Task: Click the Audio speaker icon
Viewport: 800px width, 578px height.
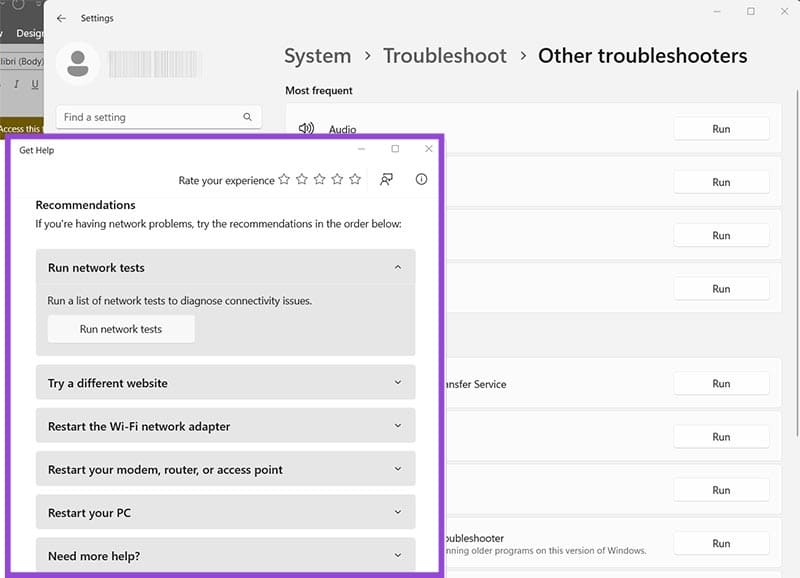Action: coord(306,128)
